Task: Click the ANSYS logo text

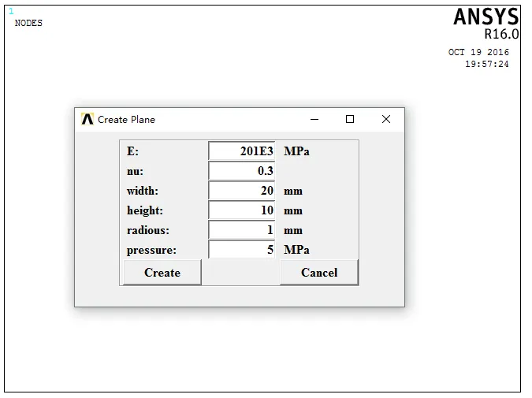Action: pyautogui.click(x=486, y=17)
